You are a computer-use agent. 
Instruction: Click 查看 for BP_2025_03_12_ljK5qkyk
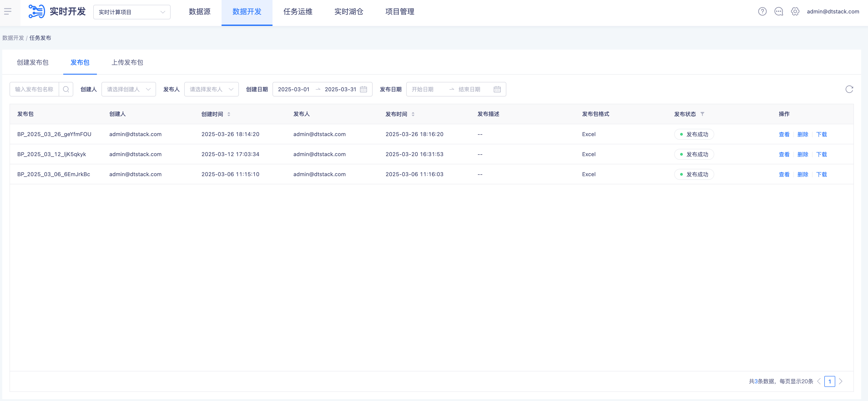pos(784,155)
